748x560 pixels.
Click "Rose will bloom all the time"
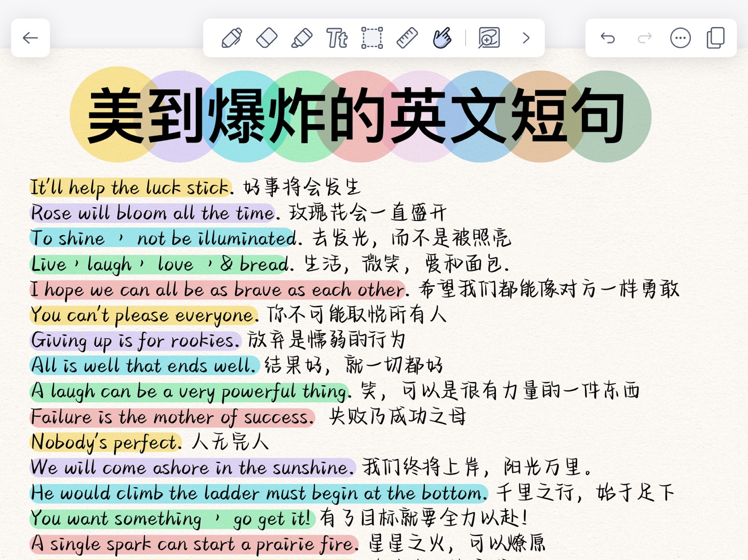click(x=153, y=213)
